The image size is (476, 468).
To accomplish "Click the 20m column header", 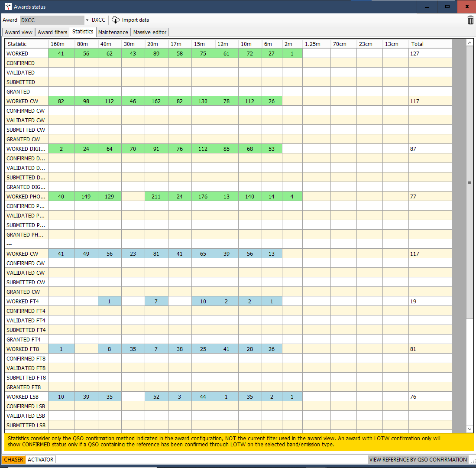I will point(157,44).
